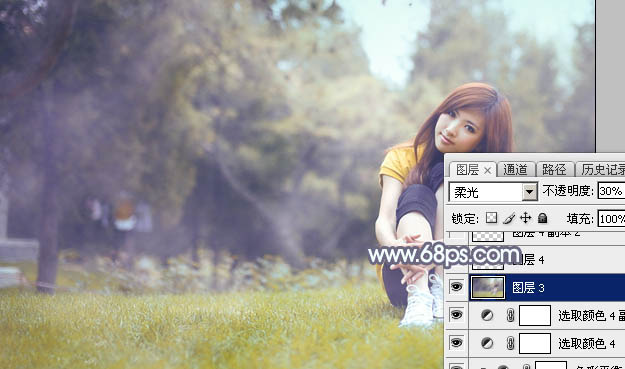
Task: Click the lock all padlock icon
Action: [x=542, y=218]
